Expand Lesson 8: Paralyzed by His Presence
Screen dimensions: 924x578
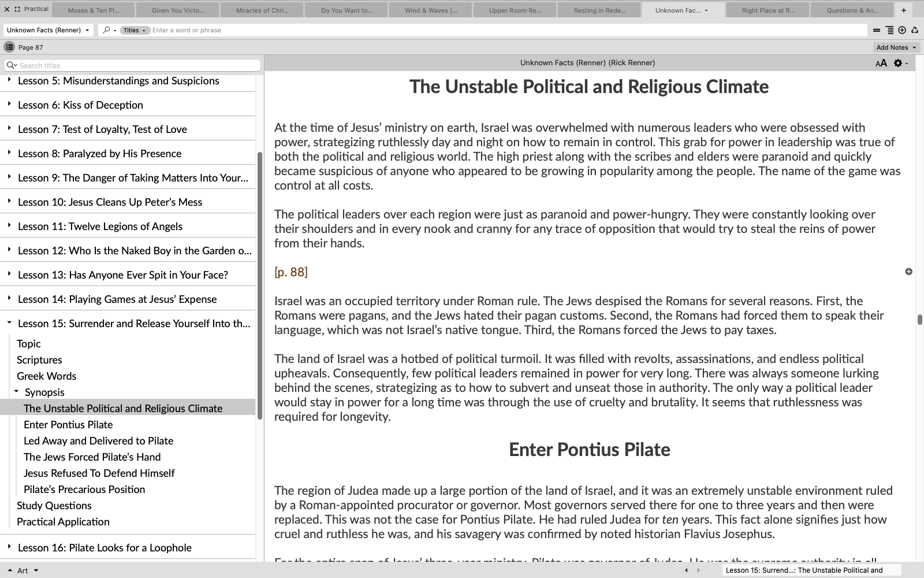(x=9, y=153)
